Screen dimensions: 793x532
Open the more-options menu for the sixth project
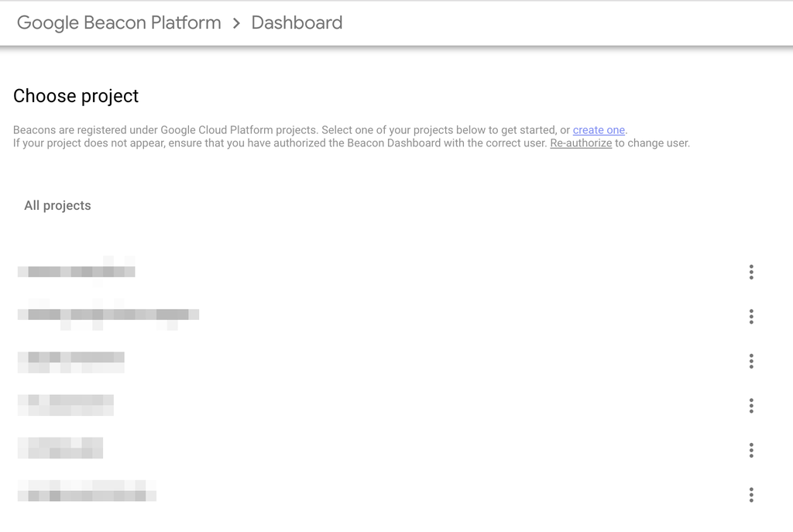[751, 495]
